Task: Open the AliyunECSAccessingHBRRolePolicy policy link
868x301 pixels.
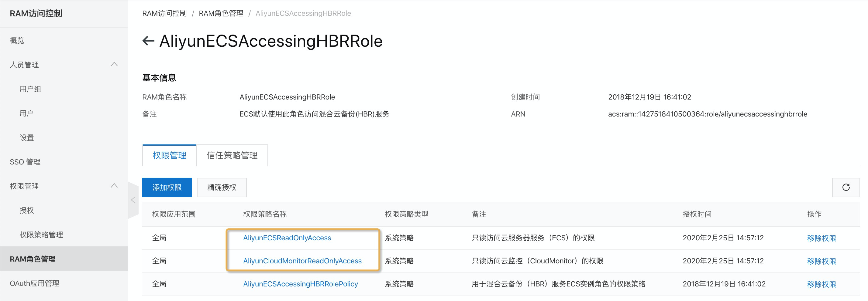Action: coord(301,284)
